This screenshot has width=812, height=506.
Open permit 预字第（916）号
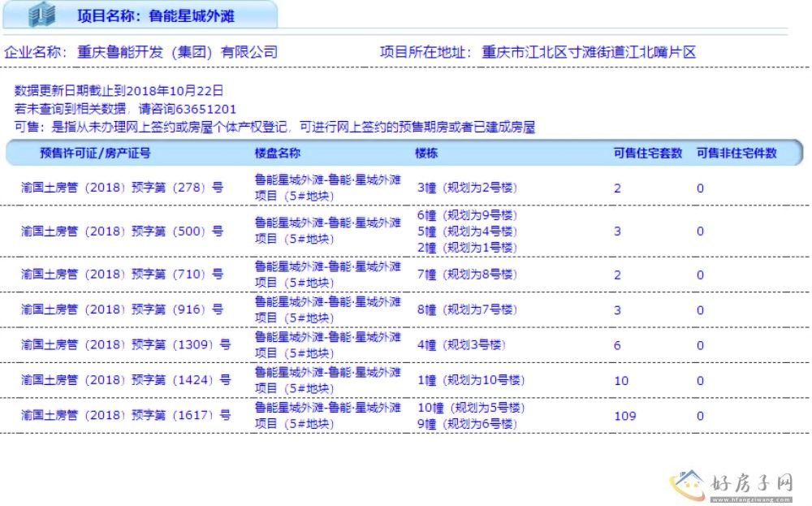pos(123,309)
